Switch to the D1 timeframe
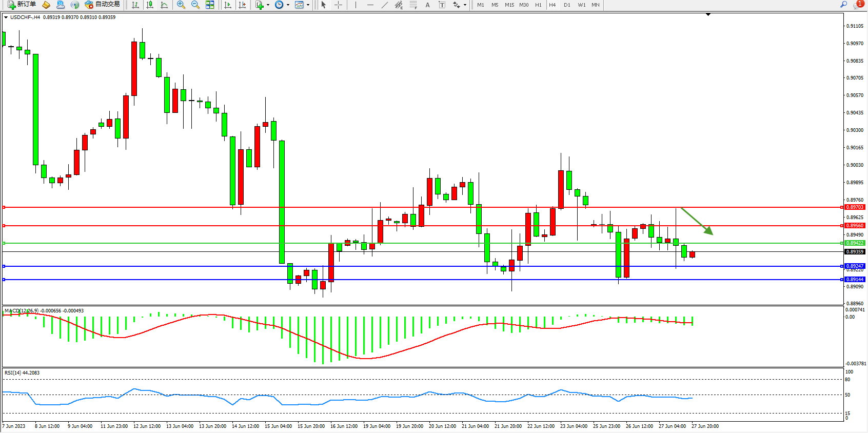Image resolution: width=868 pixels, height=433 pixels. (x=567, y=5)
